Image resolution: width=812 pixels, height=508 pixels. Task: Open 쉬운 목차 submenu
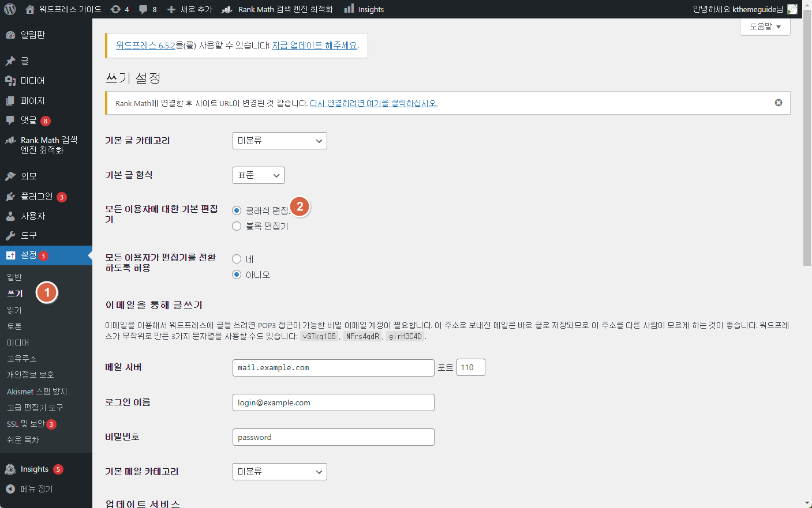tap(23, 440)
